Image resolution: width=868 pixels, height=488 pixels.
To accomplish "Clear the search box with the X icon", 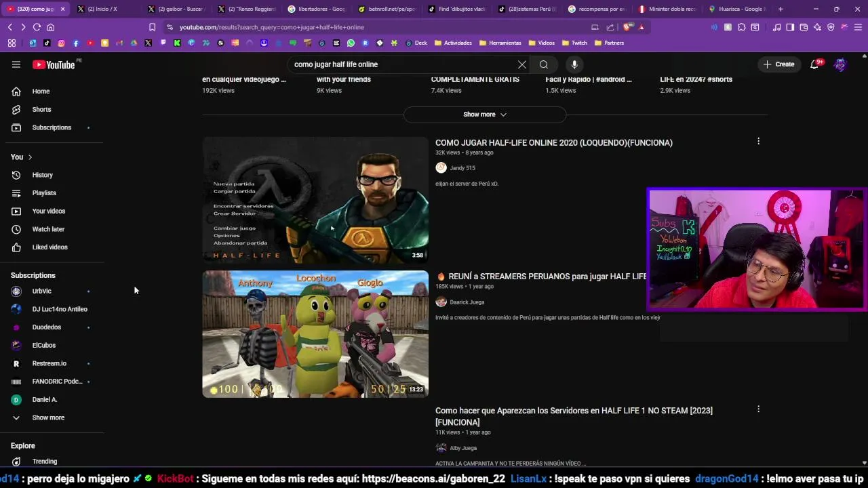I will tap(522, 64).
